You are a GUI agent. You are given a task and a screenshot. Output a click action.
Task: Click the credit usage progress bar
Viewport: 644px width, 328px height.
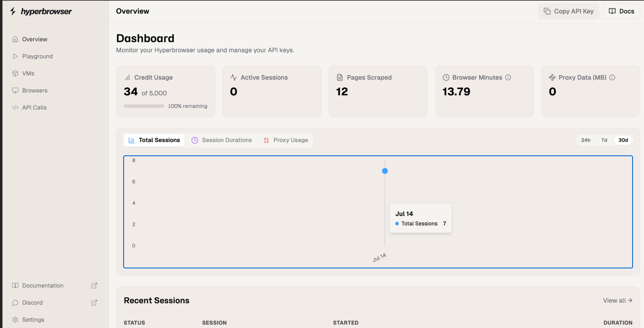coord(144,106)
